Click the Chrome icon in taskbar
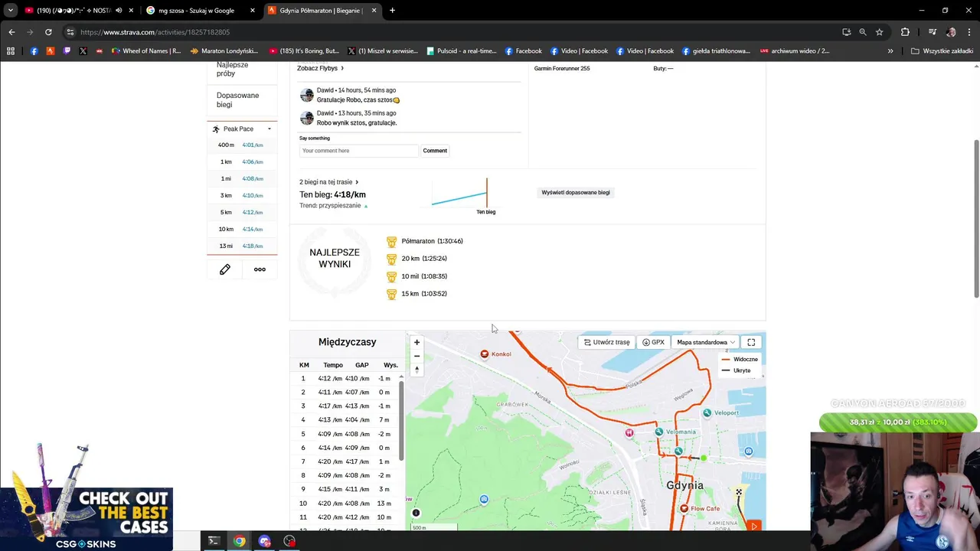980x551 pixels. (240, 541)
